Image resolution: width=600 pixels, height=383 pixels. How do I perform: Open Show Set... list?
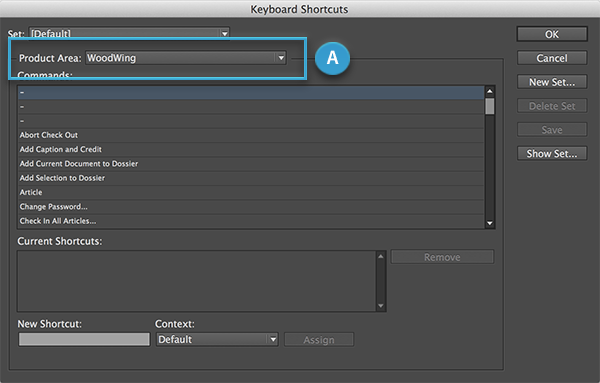[x=552, y=153]
